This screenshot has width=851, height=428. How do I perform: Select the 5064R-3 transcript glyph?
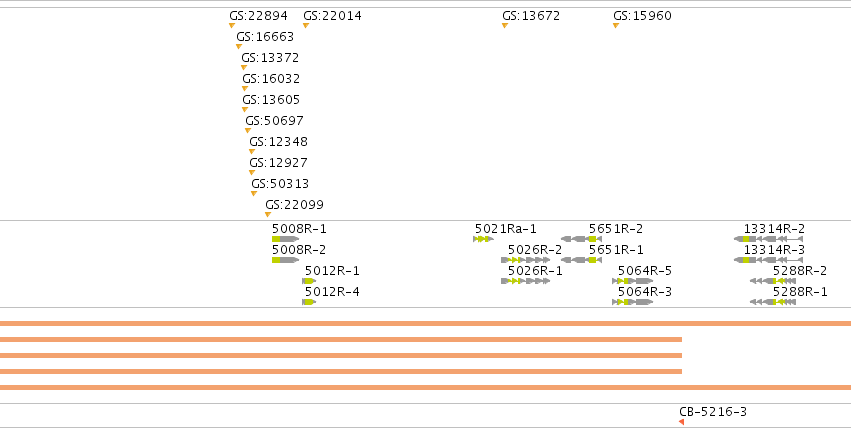tap(633, 302)
